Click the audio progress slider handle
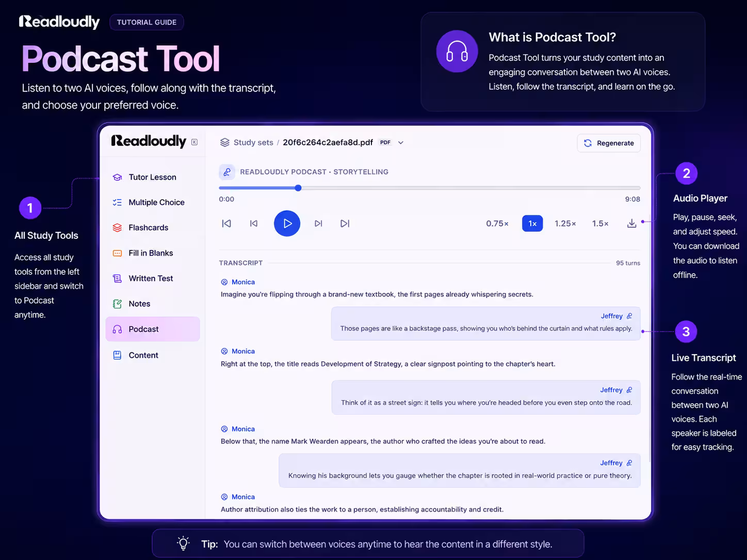The height and width of the screenshot is (560, 747). (298, 188)
